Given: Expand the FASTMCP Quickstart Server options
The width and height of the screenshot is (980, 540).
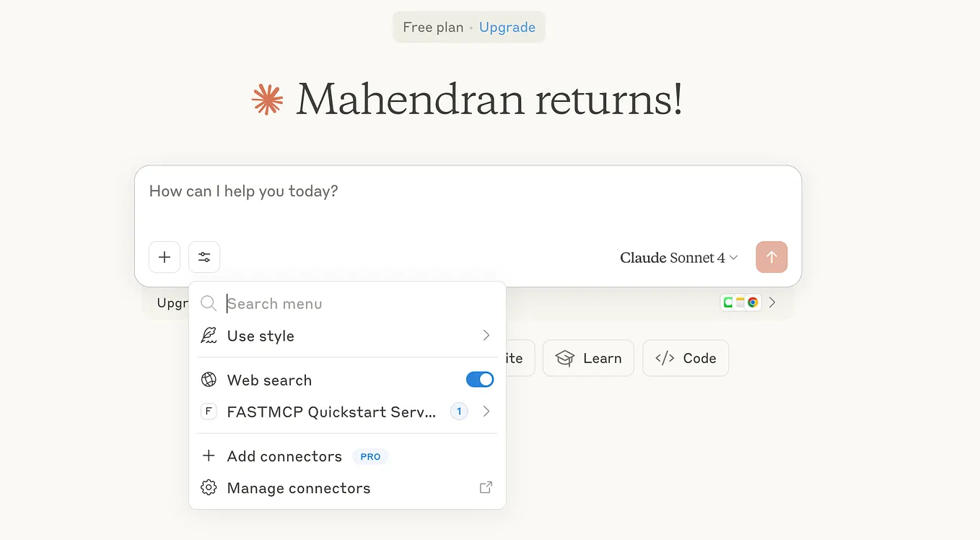Looking at the screenshot, I should coord(486,411).
